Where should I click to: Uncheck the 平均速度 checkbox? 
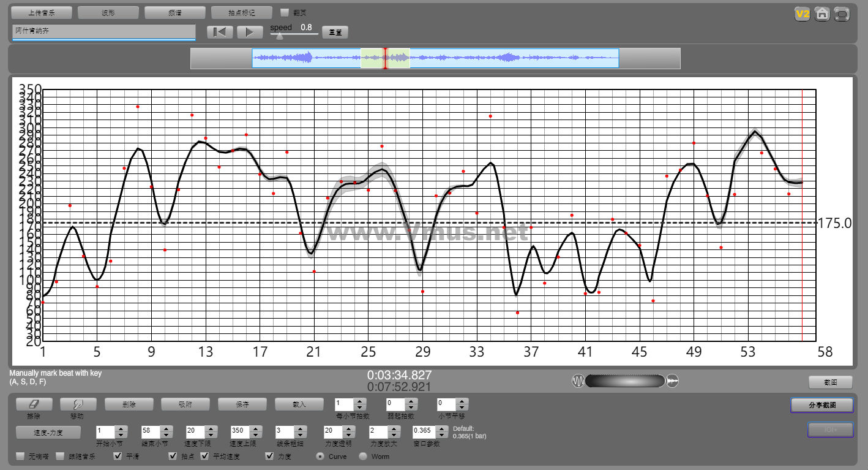tap(205, 457)
